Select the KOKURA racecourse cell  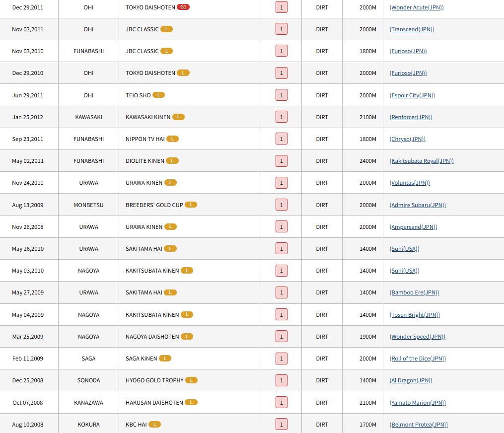(x=89, y=425)
